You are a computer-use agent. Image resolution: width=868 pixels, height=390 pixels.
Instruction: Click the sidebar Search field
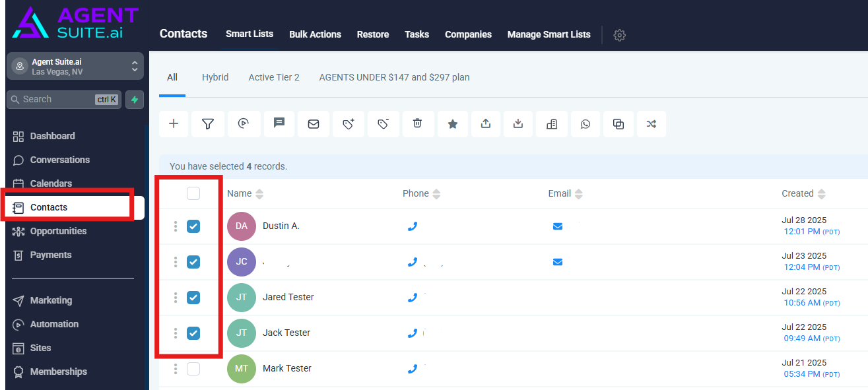coord(64,100)
